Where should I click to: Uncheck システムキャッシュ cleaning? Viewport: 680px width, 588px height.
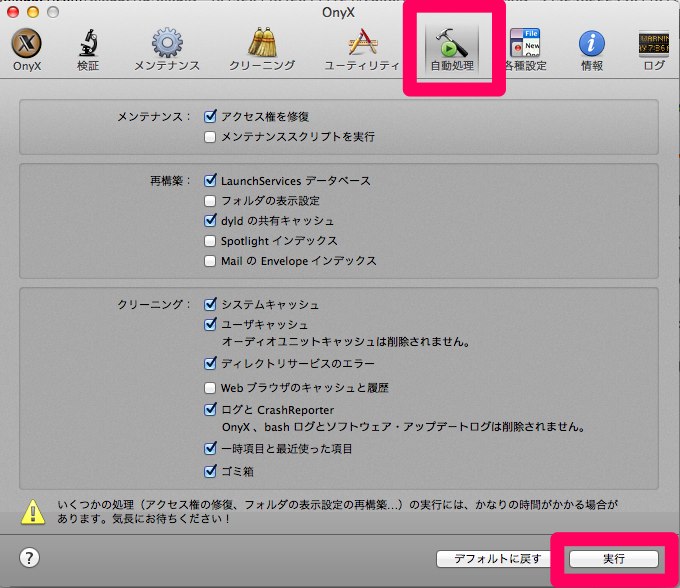click(x=210, y=304)
